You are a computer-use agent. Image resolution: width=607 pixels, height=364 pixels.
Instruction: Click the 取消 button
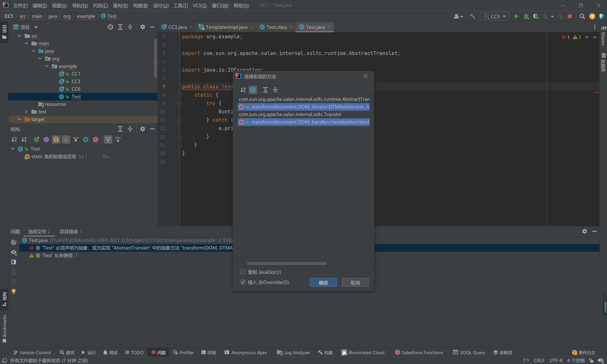pyautogui.click(x=355, y=282)
